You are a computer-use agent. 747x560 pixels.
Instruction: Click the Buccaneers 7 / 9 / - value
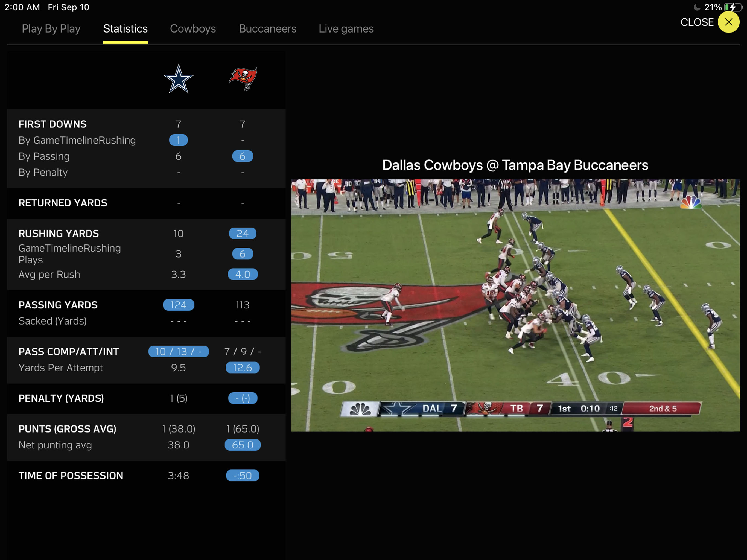243,352
